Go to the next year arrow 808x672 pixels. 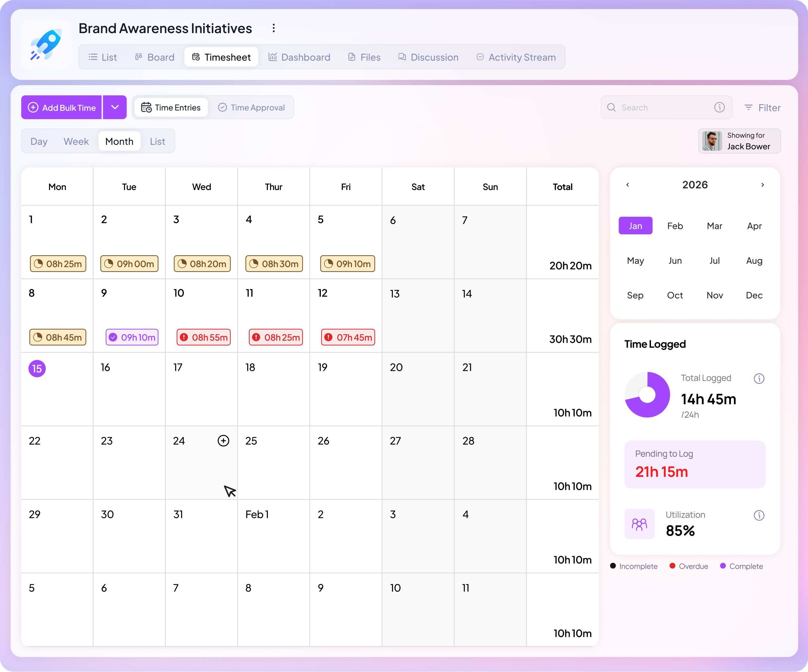[763, 185]
